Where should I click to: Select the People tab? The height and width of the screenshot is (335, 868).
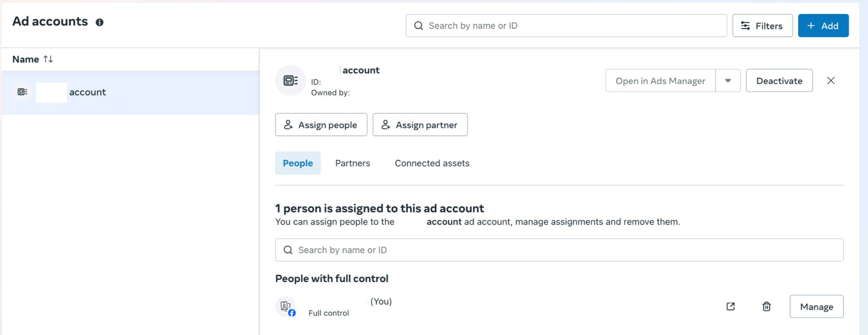(x=298, y=163)
